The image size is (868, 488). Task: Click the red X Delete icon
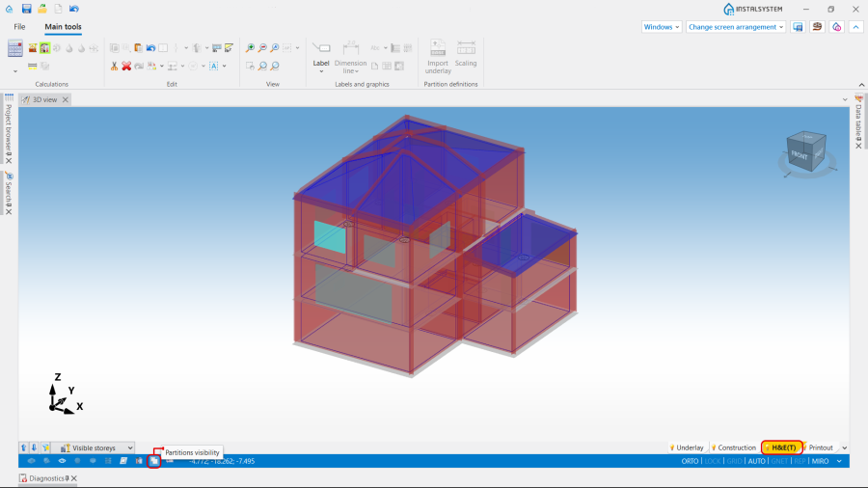click(x=126, y=66)
